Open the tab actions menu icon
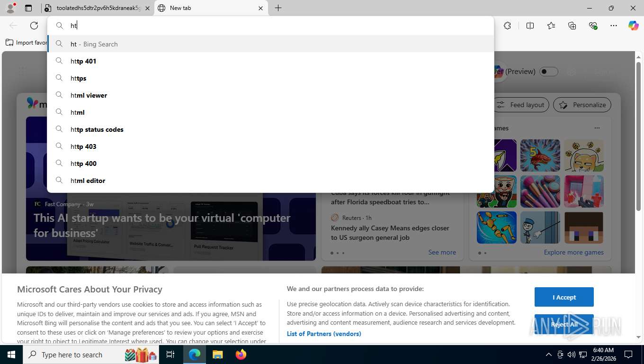This screenshot has width=644, height=364. pyautogui.click(x=28, y=8)
